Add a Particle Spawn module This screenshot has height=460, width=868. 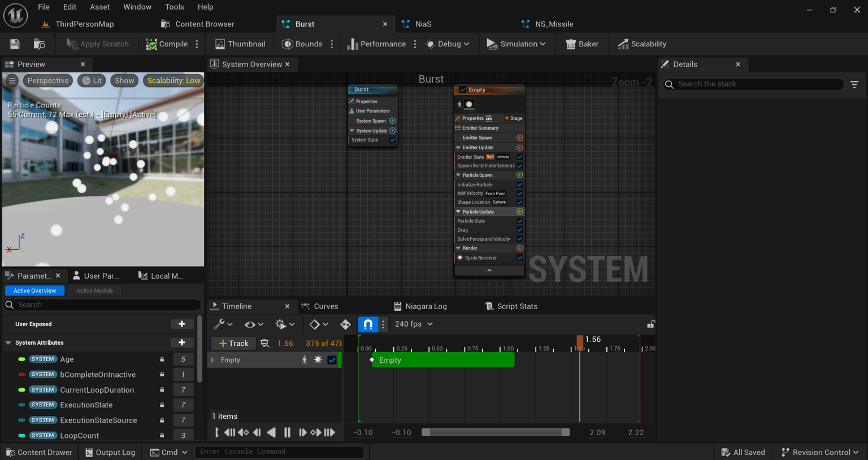pos(520,175)
